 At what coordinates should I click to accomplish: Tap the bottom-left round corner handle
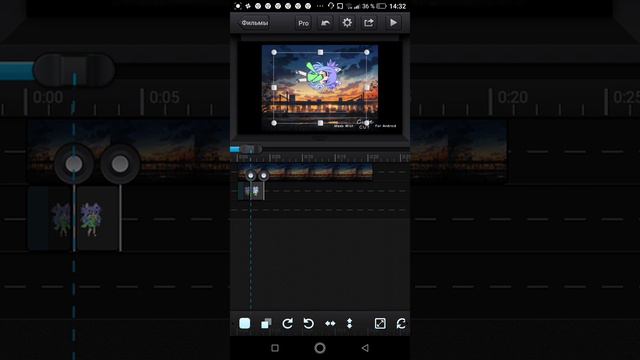[274, 123]
